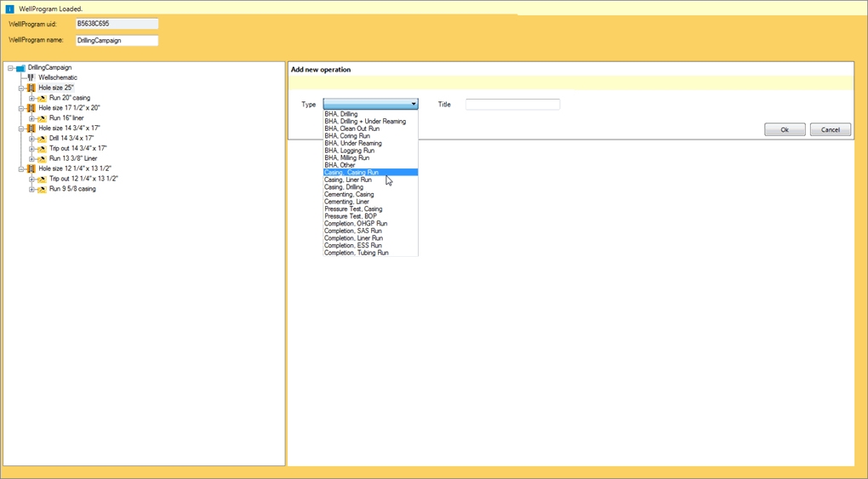The width and height of the screenshot is (868, 479).
Task: Select the Hole size 25" tree label
Action: 56,88
